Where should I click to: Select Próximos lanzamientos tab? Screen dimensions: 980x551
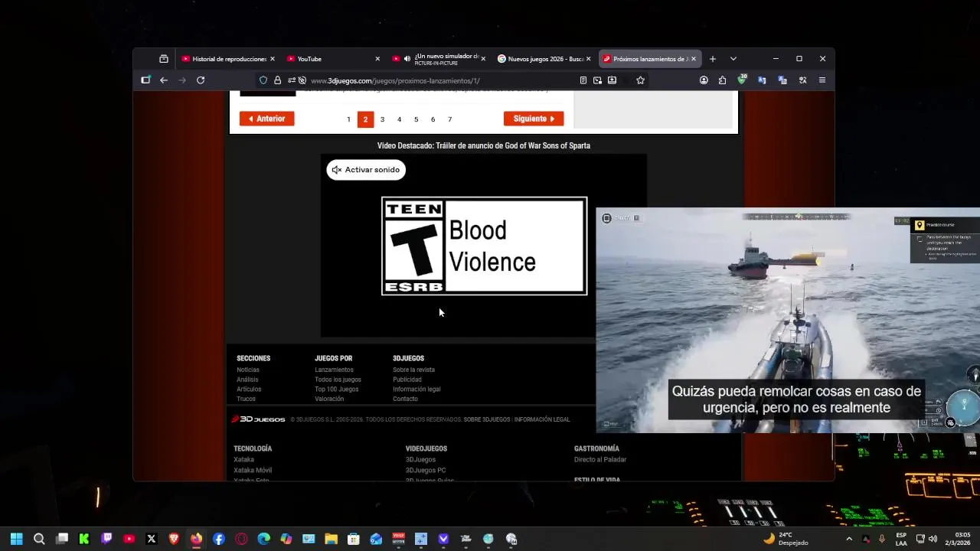649,59
